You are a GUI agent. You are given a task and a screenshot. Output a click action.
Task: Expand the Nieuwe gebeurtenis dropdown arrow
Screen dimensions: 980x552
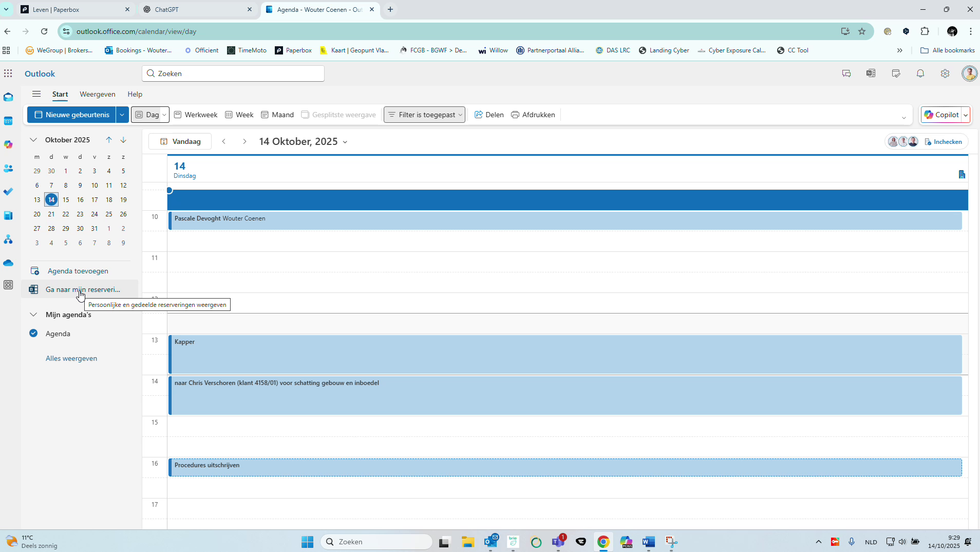122,114
